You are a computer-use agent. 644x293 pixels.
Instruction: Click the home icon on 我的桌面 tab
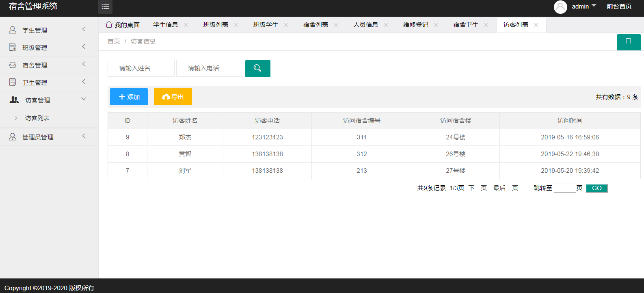(x=109, y=24)
